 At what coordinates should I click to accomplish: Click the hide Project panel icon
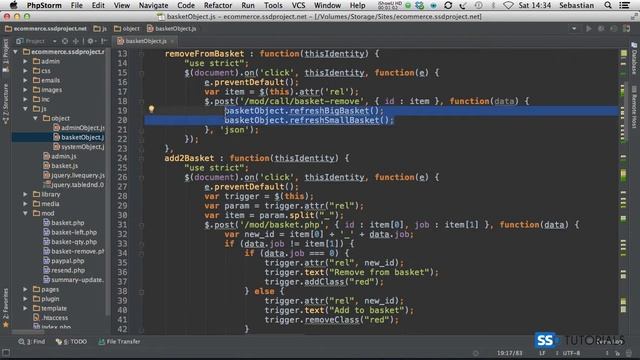click(104, 41)
